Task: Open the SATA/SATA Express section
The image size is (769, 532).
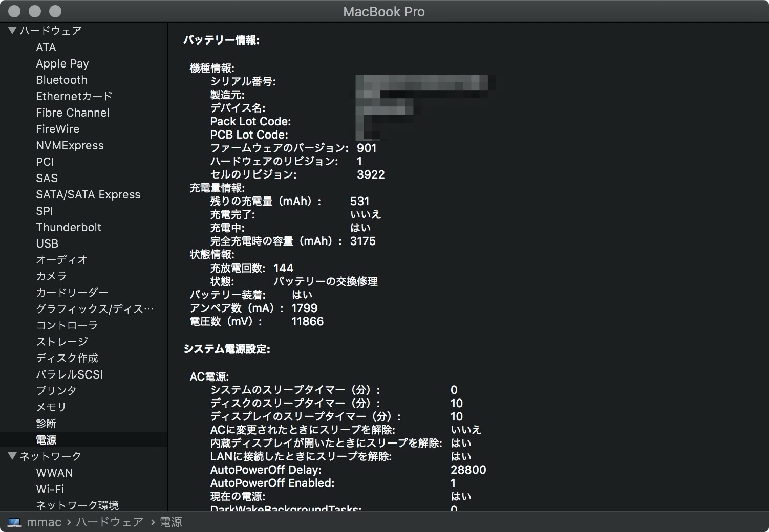Action: tap(88, 194)
